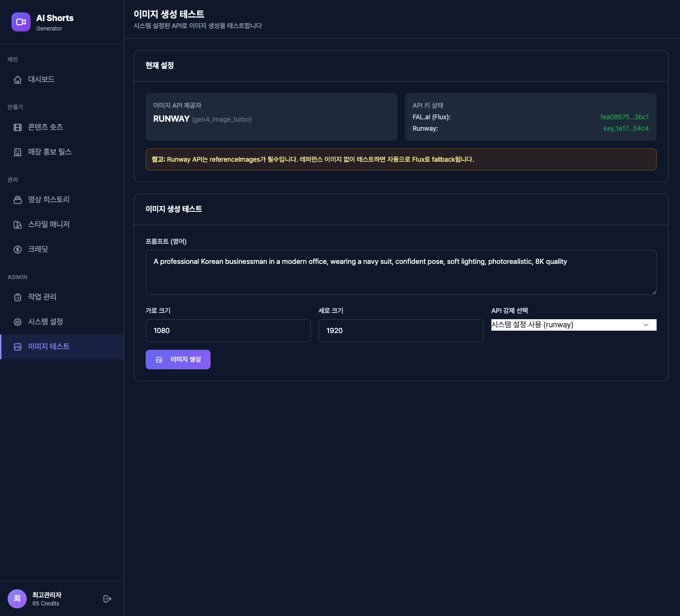This screenshot has width=680, height=616.
Task: Click the 작업 관리 clipboard icon
Action: coord(18,297)
